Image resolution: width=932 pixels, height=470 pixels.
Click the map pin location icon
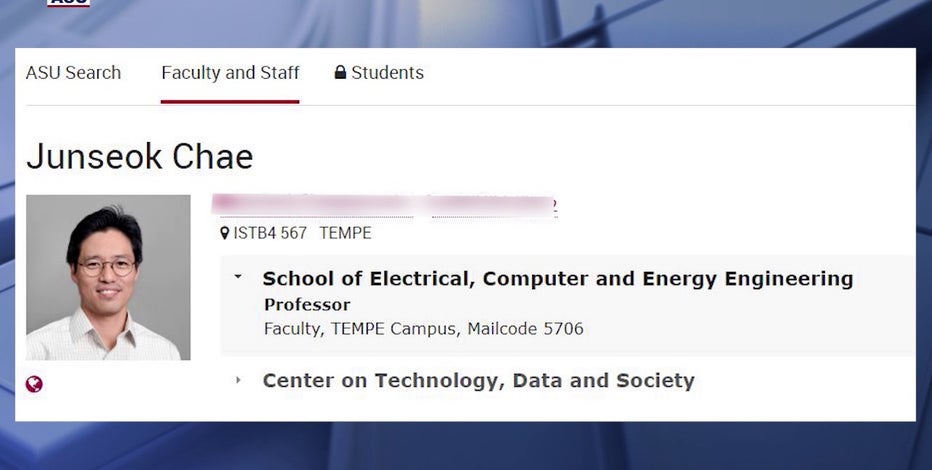[225, 233]
